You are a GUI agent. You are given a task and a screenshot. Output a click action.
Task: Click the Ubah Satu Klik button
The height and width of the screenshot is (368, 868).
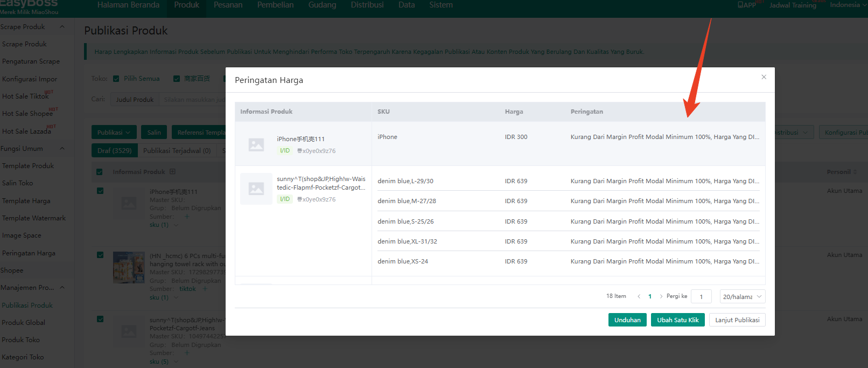point(677,320)
